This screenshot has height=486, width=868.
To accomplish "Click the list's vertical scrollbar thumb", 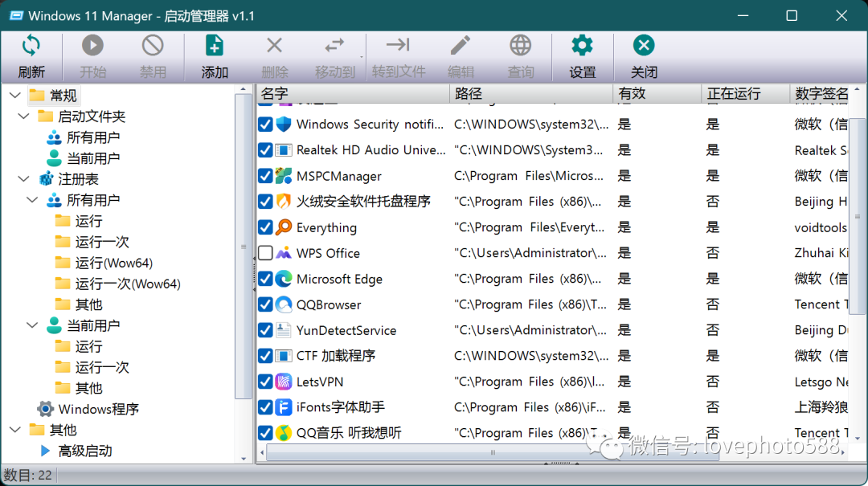I will [858, 216].
